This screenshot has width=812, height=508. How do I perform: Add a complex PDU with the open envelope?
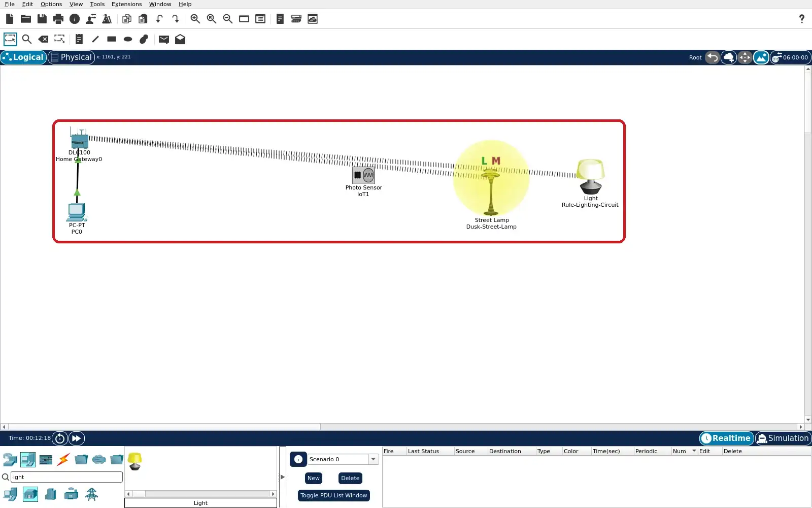(x=180, y=39)
